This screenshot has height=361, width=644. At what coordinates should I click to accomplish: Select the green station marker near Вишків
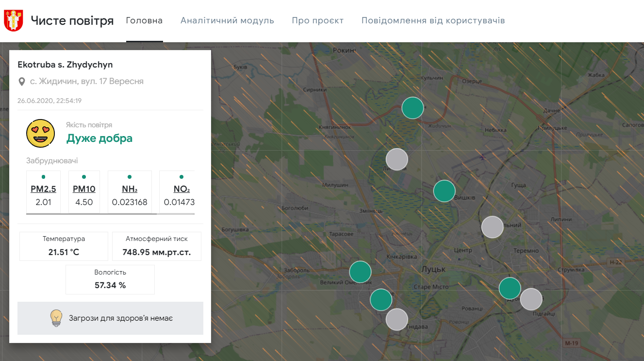[445, 191]
